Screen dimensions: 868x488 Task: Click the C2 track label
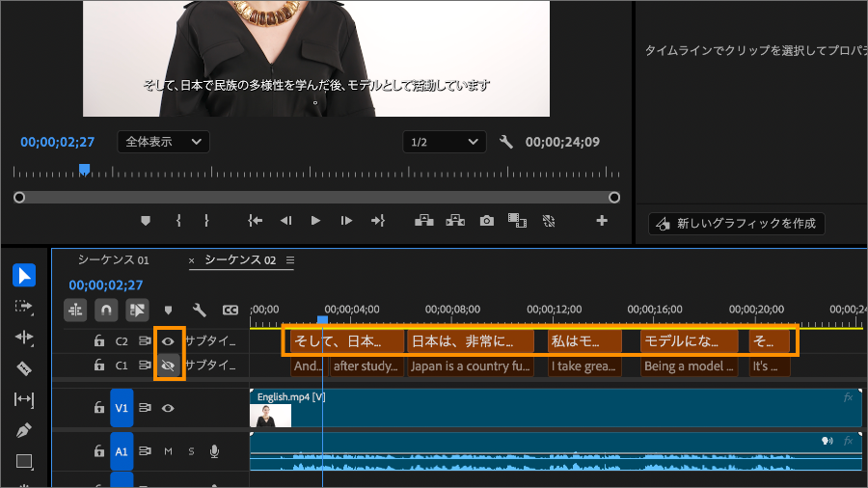coord(122,341)
